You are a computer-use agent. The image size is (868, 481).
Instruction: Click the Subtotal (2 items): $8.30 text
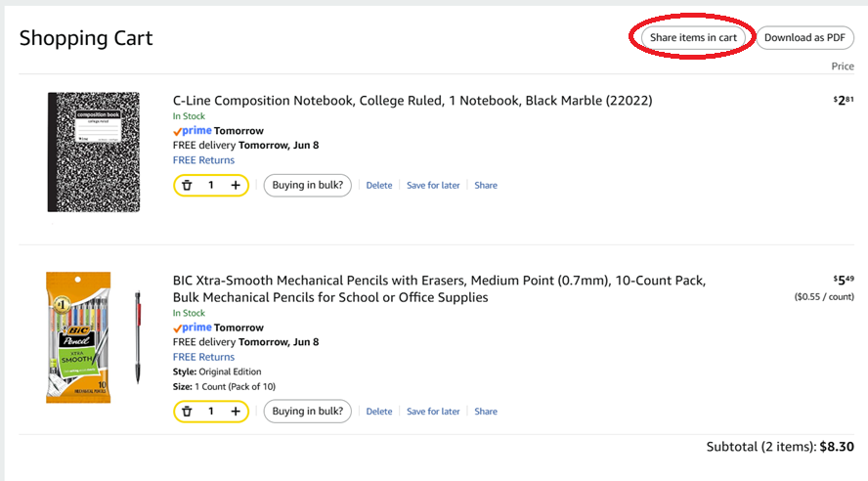tap(780, 447)
